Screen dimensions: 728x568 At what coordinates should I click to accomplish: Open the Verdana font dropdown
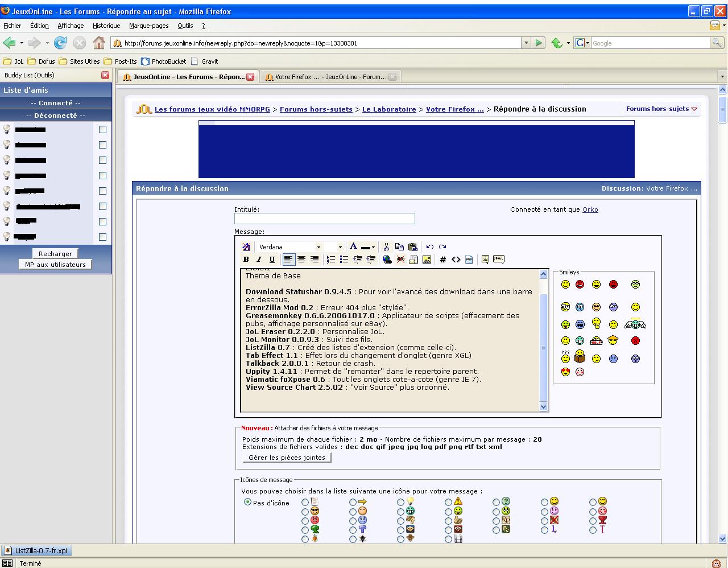click(x=318, y=247)
